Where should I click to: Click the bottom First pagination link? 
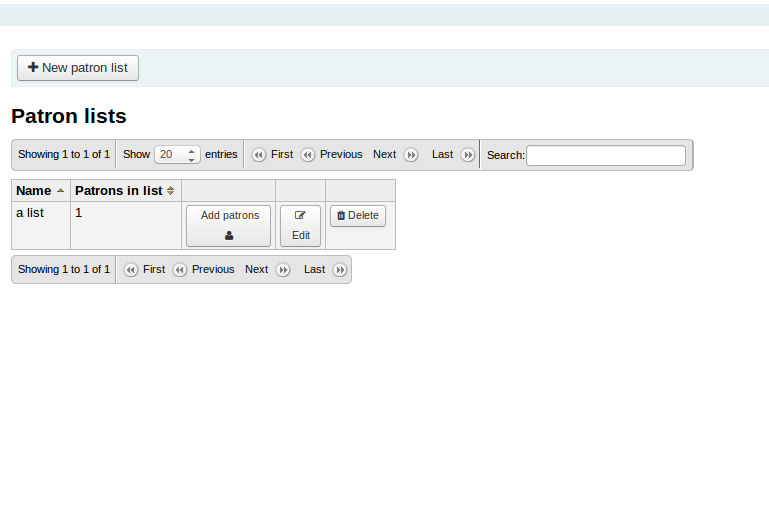click(154, 270)
